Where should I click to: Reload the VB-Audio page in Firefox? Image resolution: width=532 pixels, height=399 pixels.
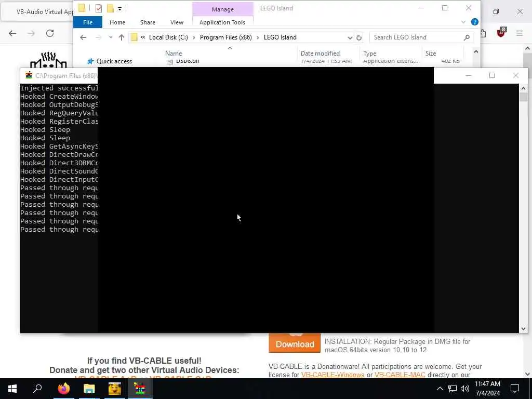click(50, 33)
